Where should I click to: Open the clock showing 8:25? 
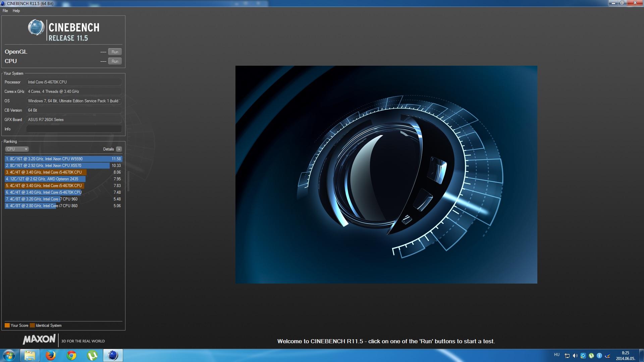(x=626, y=356)
